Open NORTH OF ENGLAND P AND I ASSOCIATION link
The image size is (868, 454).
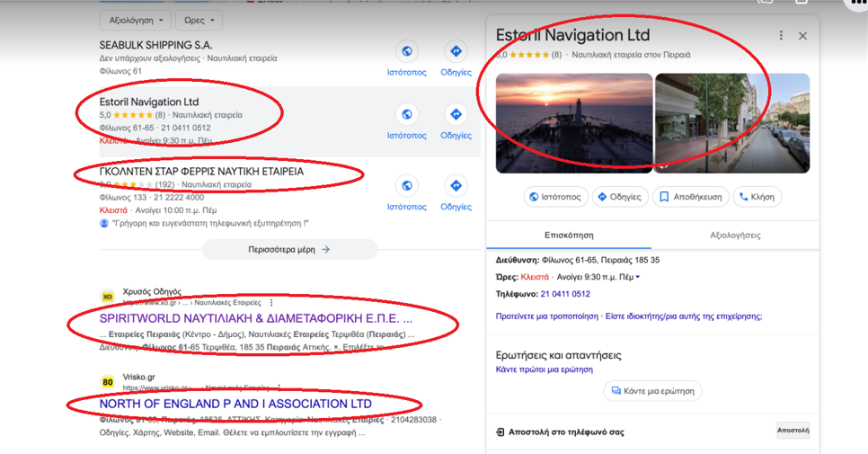tap(235, 404)
